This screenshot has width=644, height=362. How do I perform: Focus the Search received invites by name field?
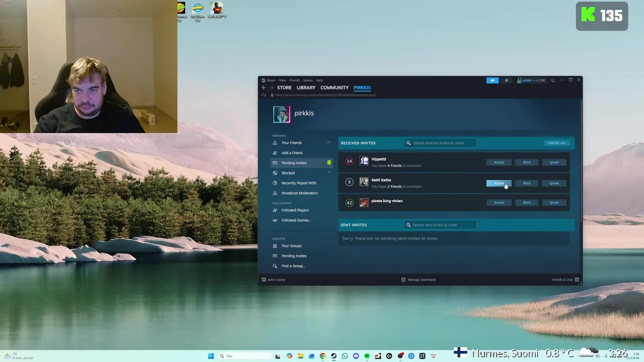(440, 143)
